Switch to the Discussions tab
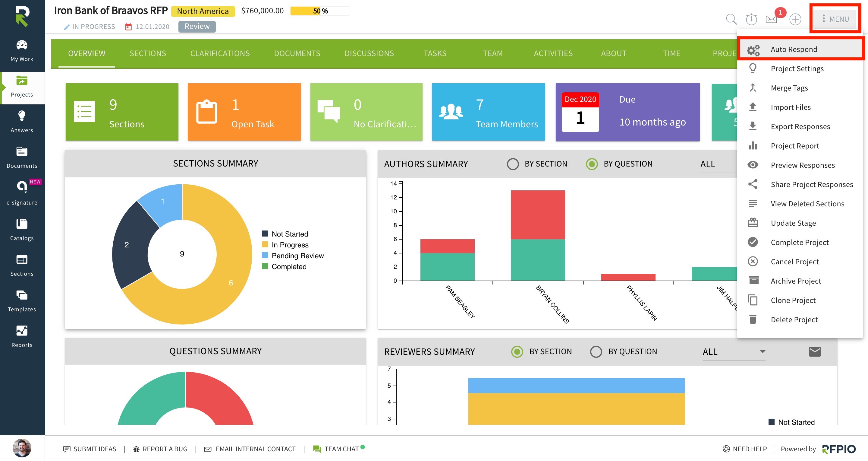868x461 pixels. pyautogui.click(x=369, y=53)
